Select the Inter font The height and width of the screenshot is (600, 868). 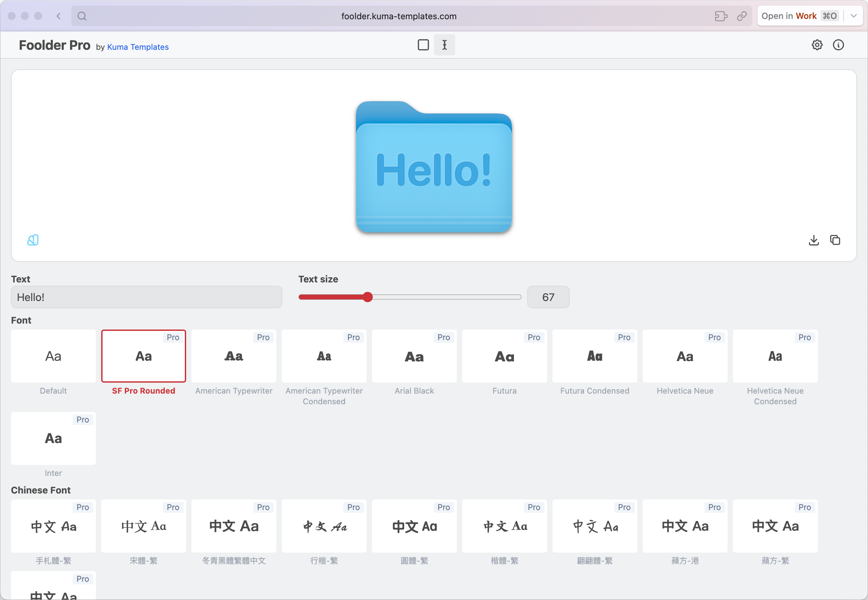click(x=53, y=438)
